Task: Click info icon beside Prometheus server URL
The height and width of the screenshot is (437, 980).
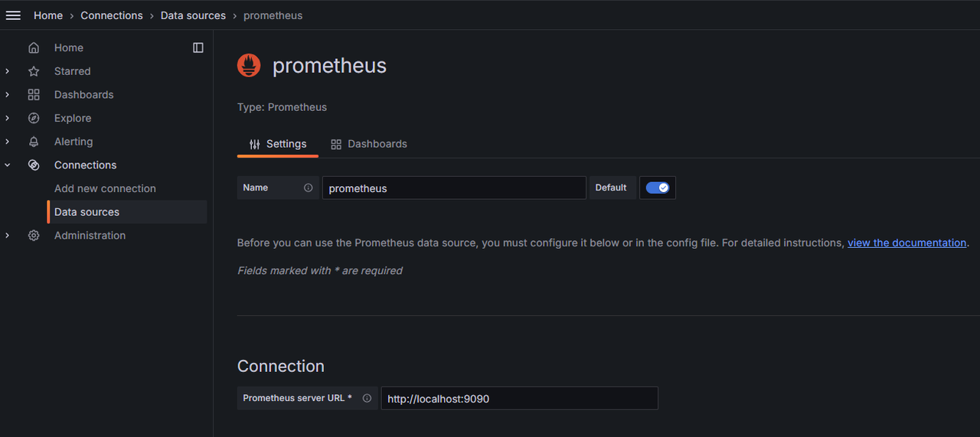Action: [x=367, y=398]
